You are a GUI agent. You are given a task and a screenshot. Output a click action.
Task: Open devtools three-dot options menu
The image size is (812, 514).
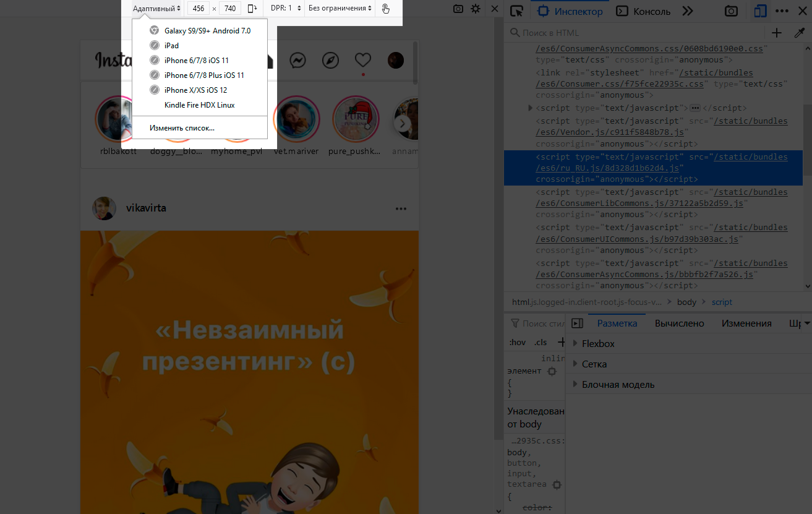(x=782, y=11)
